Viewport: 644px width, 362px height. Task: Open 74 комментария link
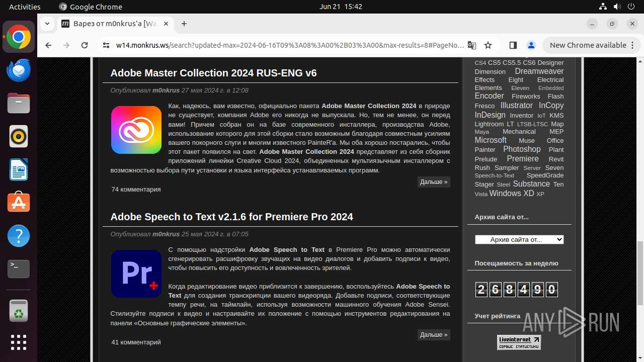tap(136, 190)
